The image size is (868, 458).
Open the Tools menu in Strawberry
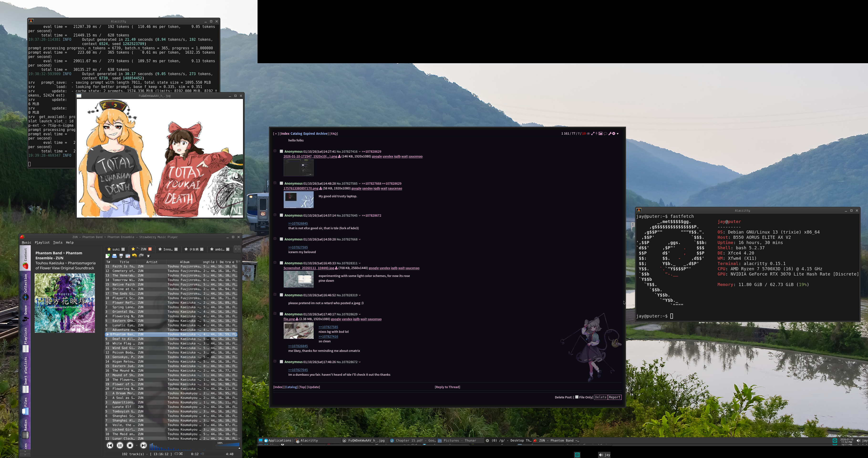pyautogui.click(x=58, y=242)
